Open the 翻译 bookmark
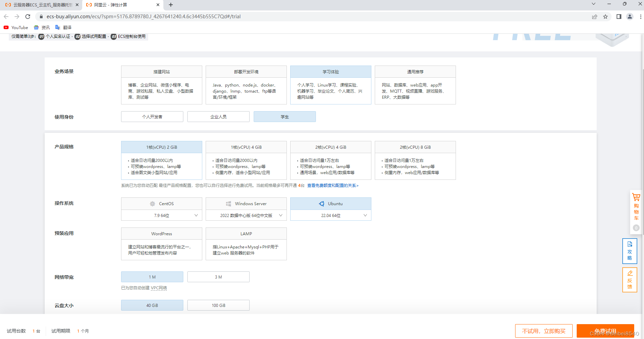 pos(63,27)
